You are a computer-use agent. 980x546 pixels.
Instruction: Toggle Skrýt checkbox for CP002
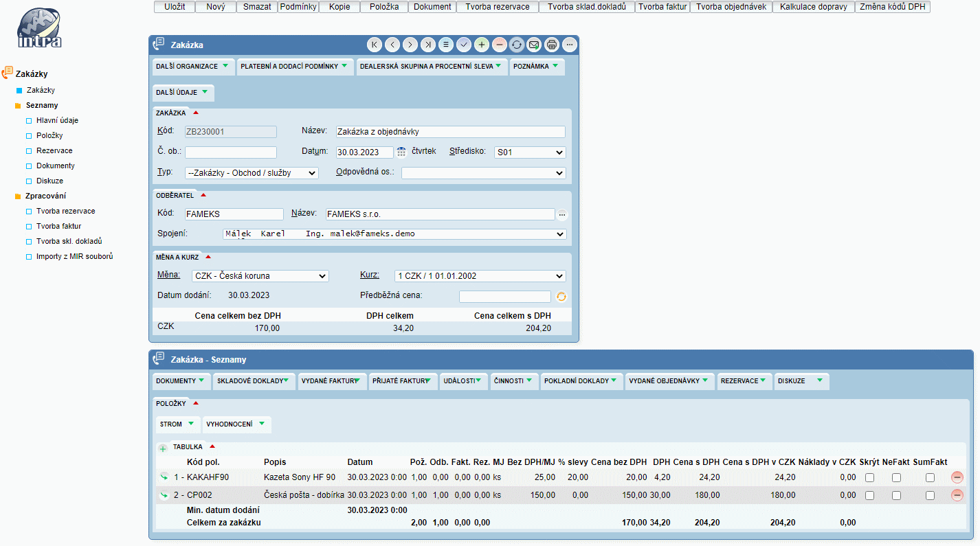click(x=869, y=495)
